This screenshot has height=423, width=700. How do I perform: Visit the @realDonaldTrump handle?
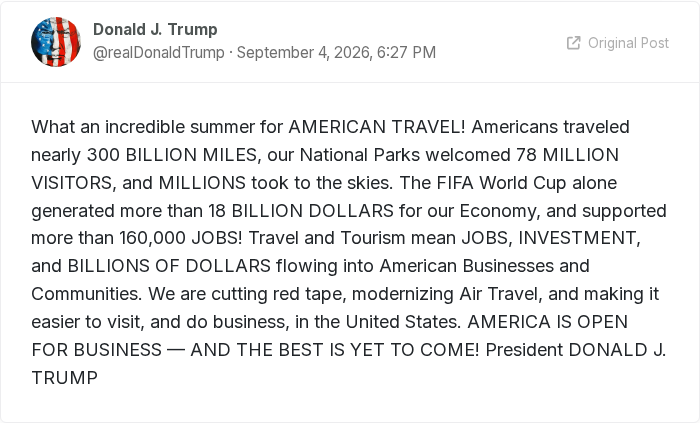click(x=158, y=52)
